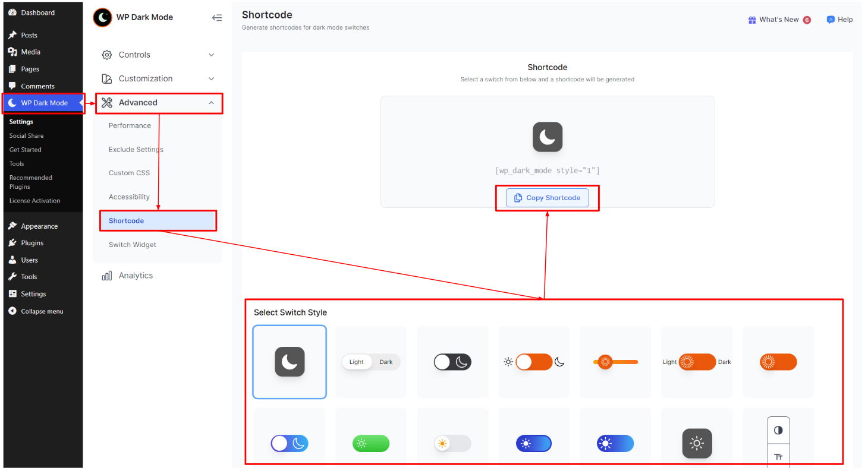The height and width of the screenshot is (471, 868).
Task: Select the vertical contrast and text-size switch
Action: tap(778, 443)
